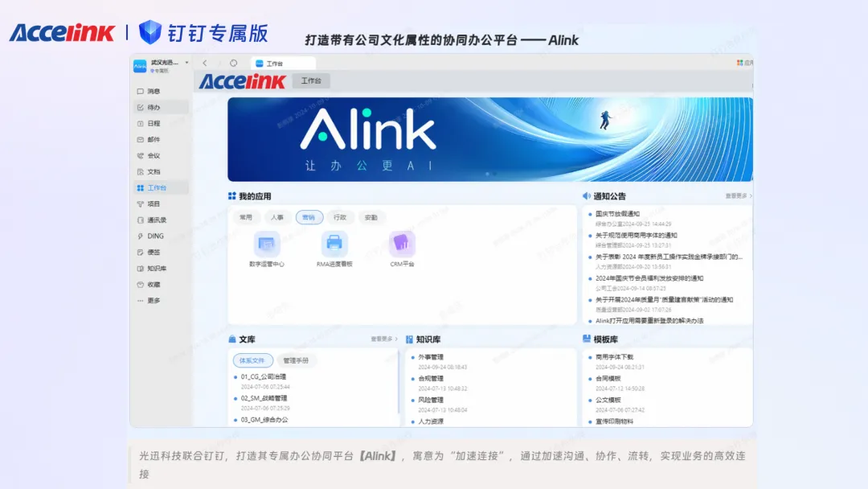Switch to the 工作台 browser tab
Viewport: 868px width, 489px height.
pyautogui.click(x=283, y=64)
